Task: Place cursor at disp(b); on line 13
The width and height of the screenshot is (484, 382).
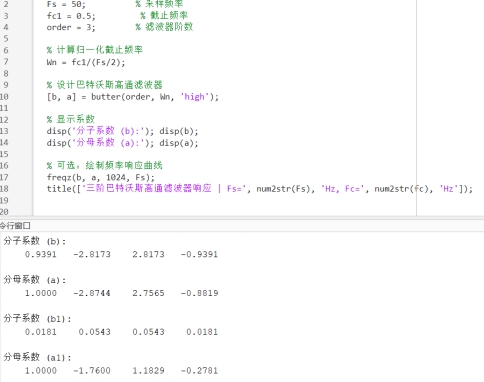Action: (x=179, y=131)
